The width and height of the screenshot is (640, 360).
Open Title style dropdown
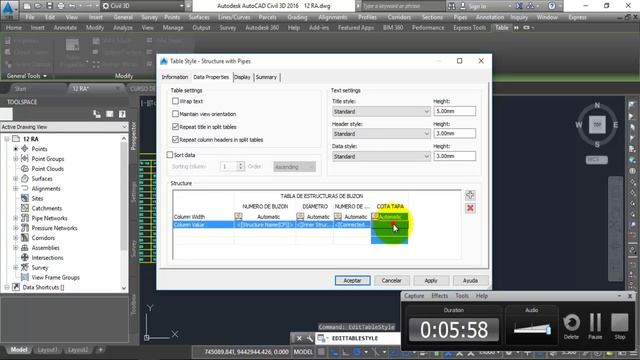(381, 111)
